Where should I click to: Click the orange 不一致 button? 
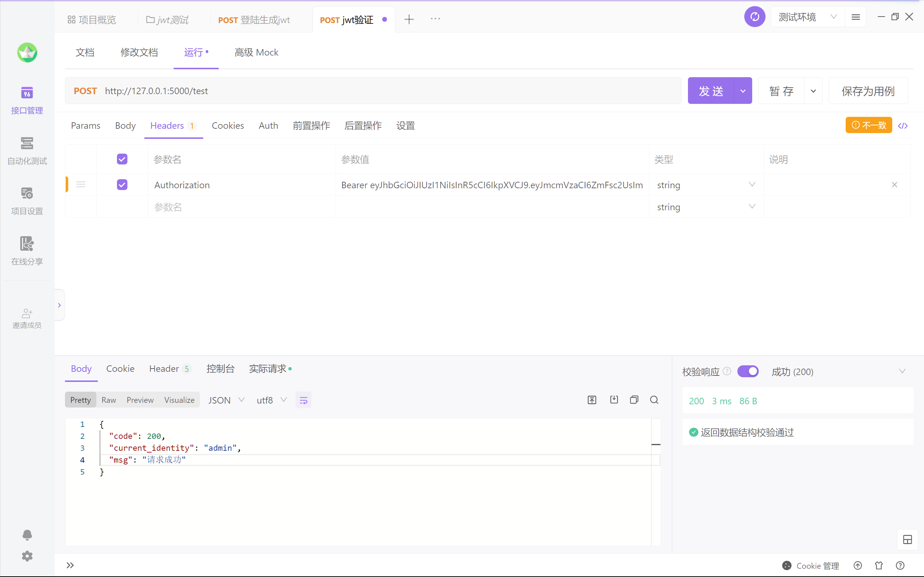tap(868, 125)
